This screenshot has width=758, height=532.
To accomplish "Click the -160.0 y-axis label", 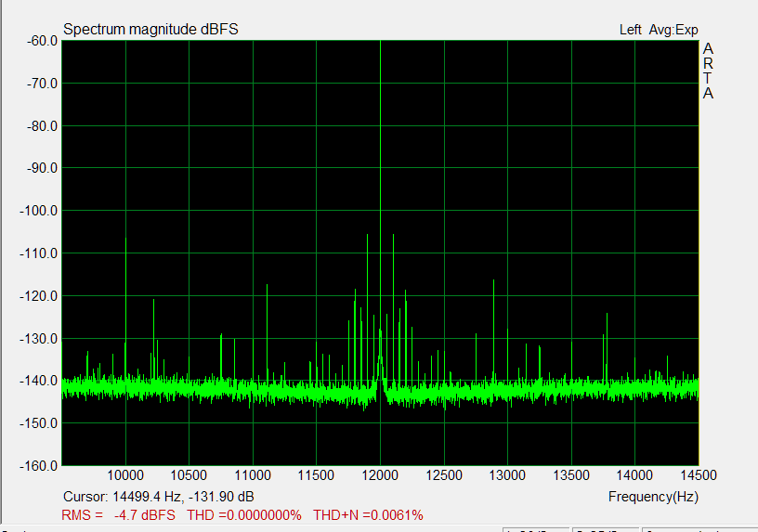I will pos(39,466).
